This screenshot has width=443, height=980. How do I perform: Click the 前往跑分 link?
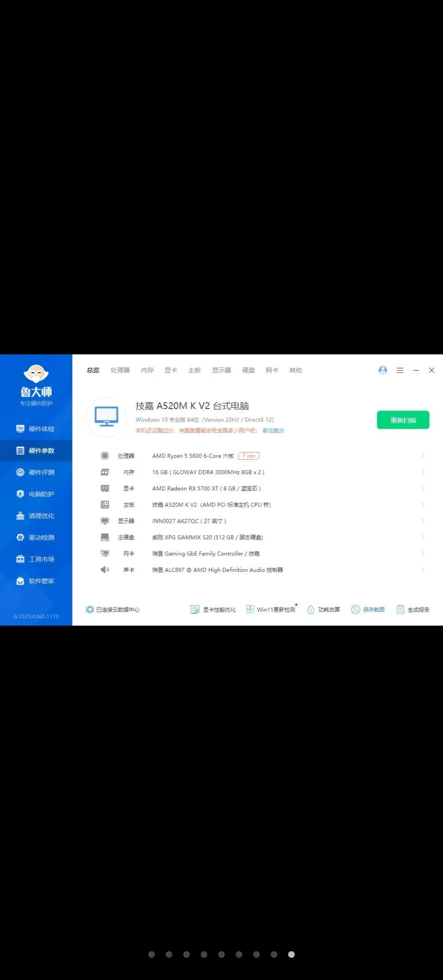[273, 431]
